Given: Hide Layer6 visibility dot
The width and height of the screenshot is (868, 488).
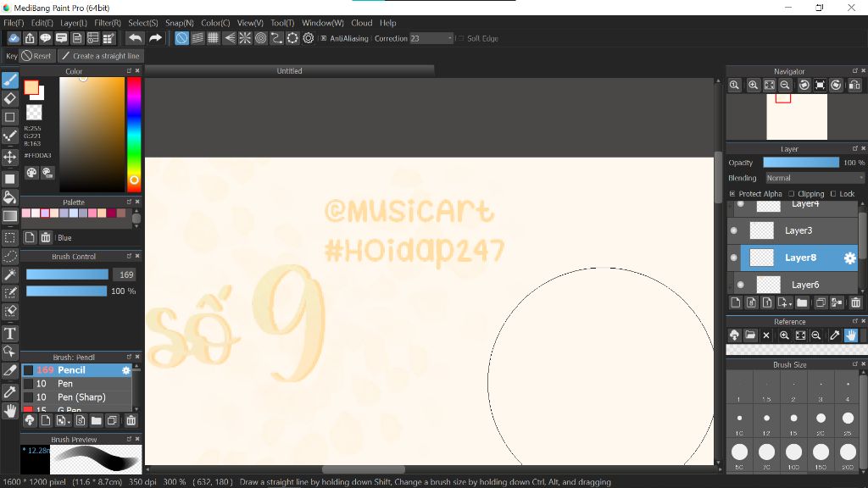Looking at the screenshot, I should (741, 285).
